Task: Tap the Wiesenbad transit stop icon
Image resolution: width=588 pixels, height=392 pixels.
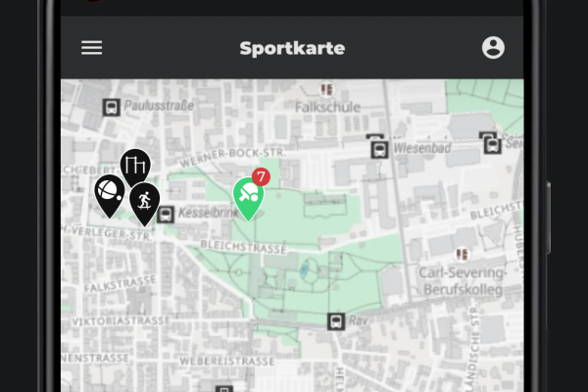Action: click(379, 150)
